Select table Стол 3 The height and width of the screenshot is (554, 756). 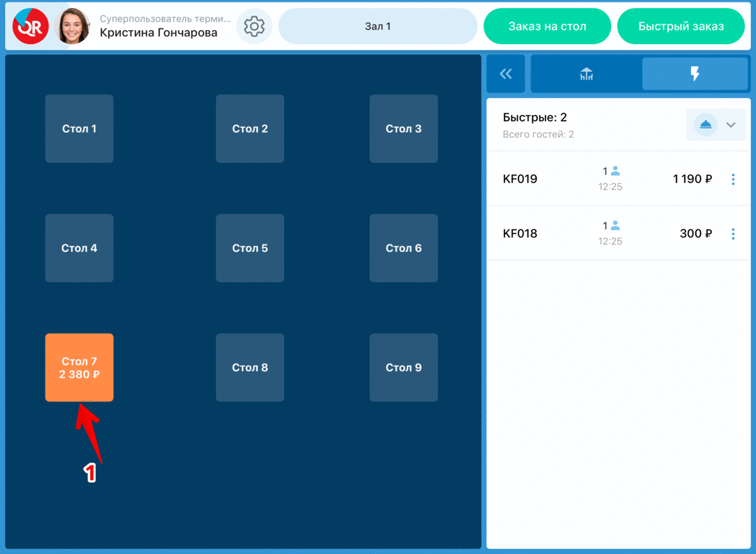point(404,128)
